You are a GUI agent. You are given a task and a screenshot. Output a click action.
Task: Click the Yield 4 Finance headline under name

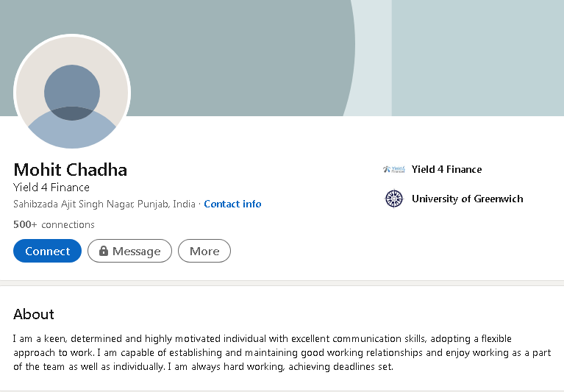coord(51,188)
